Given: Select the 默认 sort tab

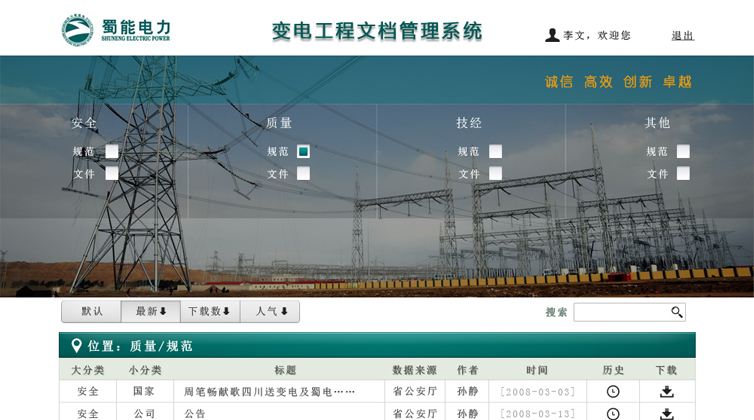Looking at the screenshot, I should click(x=91, y=311).
